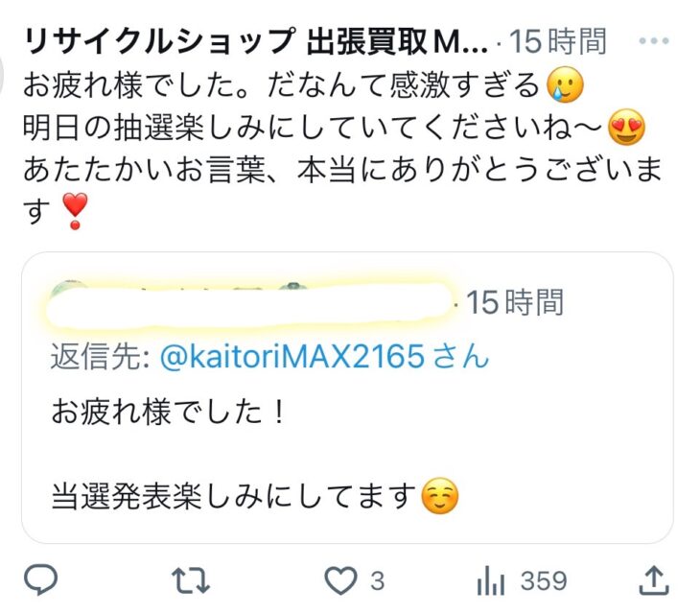700x614 pixels.
Task: Tap the retweet arrows icon
Action: tap(191, 580)
